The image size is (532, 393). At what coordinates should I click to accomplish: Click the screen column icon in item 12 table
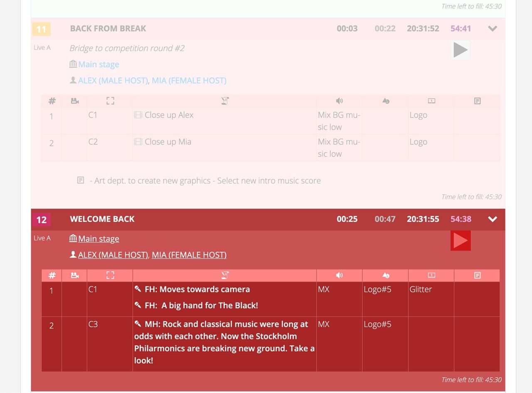(x=431, y=275)
